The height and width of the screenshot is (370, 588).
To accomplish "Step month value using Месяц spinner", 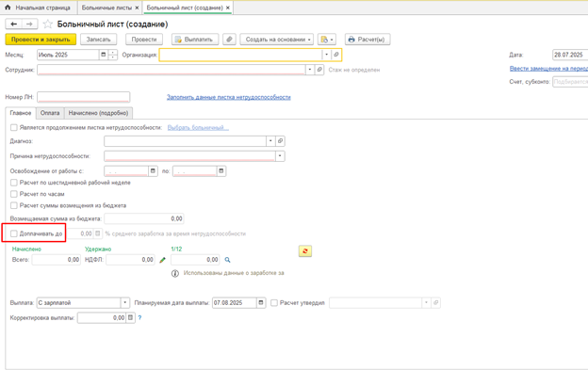I will pos(112,55).
